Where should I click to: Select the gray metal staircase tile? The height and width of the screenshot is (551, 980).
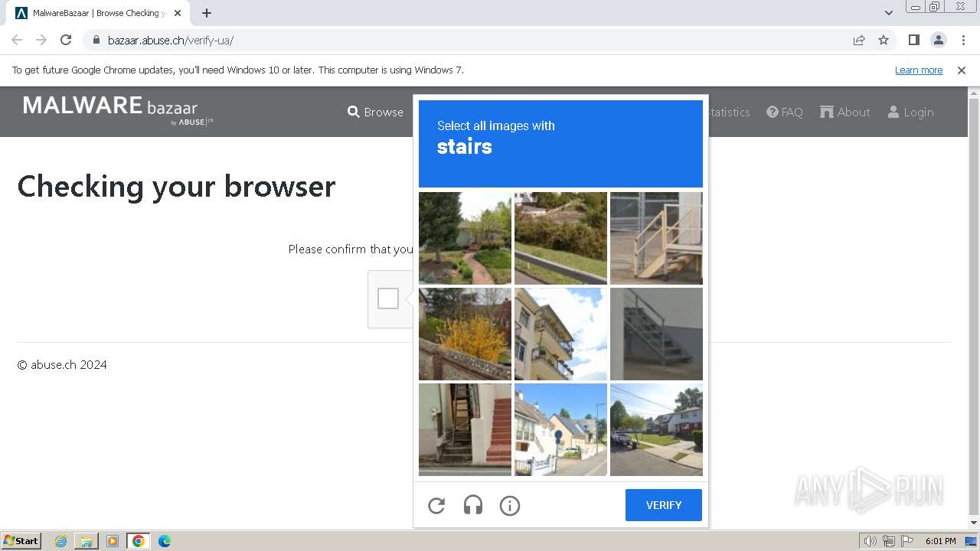point(656,334)
